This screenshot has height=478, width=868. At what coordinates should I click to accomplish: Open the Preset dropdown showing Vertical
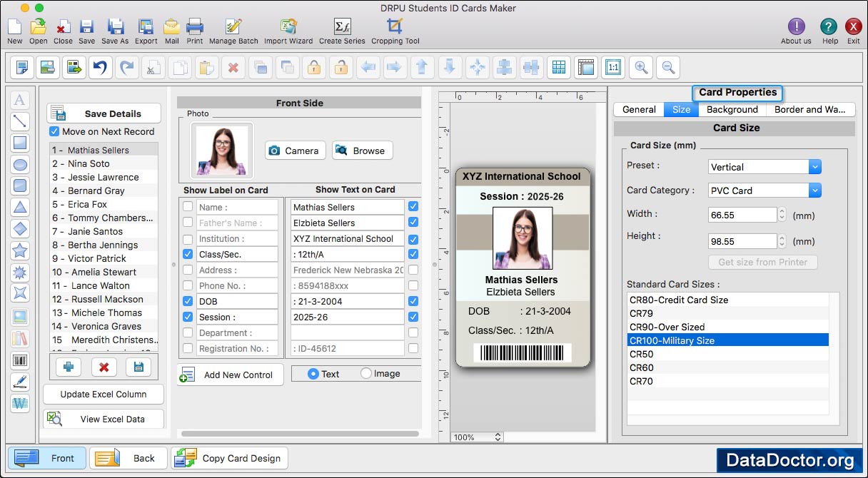coord(764,167)
